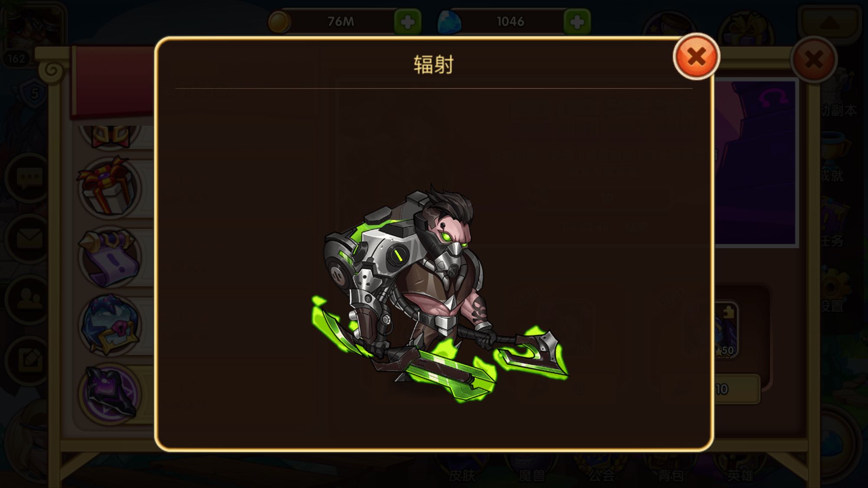Click the blue gem currency icon
Viewport: 868px width, 488px height.
[x=449, y=22]
